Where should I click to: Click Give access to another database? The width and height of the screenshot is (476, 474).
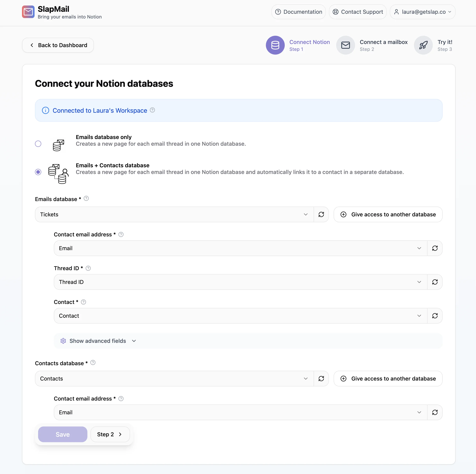388,214
